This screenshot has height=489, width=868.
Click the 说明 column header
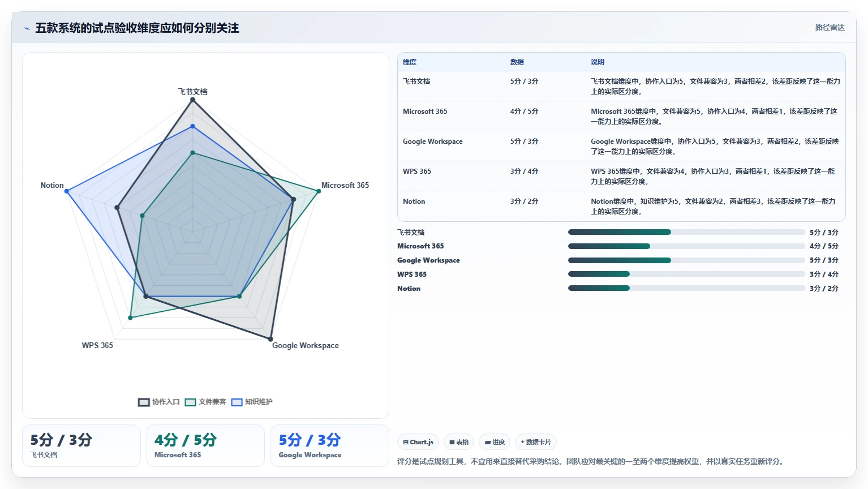(598, 62)
